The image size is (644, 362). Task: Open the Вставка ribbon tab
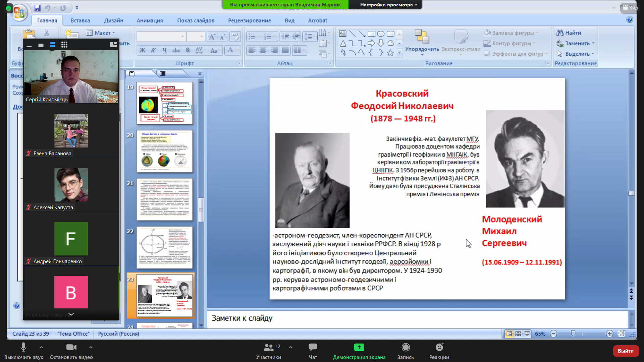(80, 20)
